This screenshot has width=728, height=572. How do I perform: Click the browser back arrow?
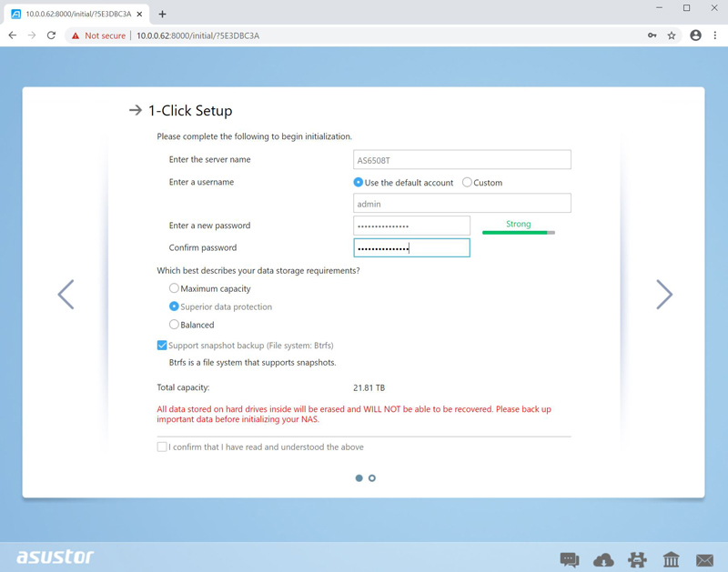click(13, 35)
